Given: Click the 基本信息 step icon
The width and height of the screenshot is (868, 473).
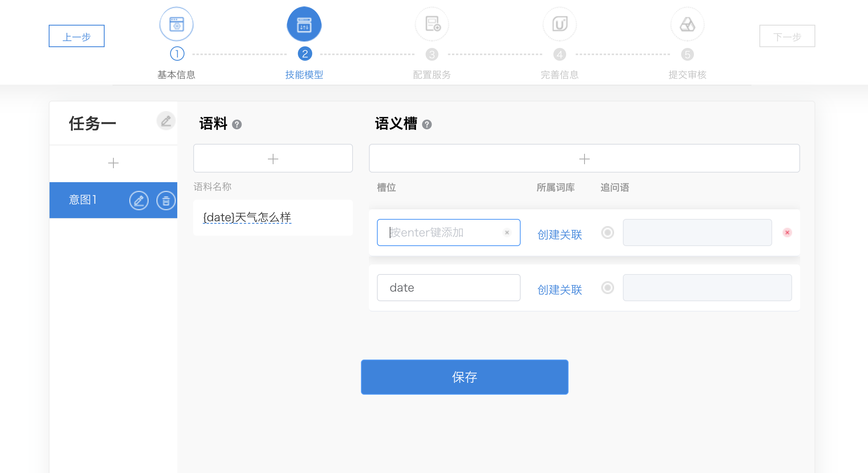Looking at the screenshot, I should click(x=176, y=24).
